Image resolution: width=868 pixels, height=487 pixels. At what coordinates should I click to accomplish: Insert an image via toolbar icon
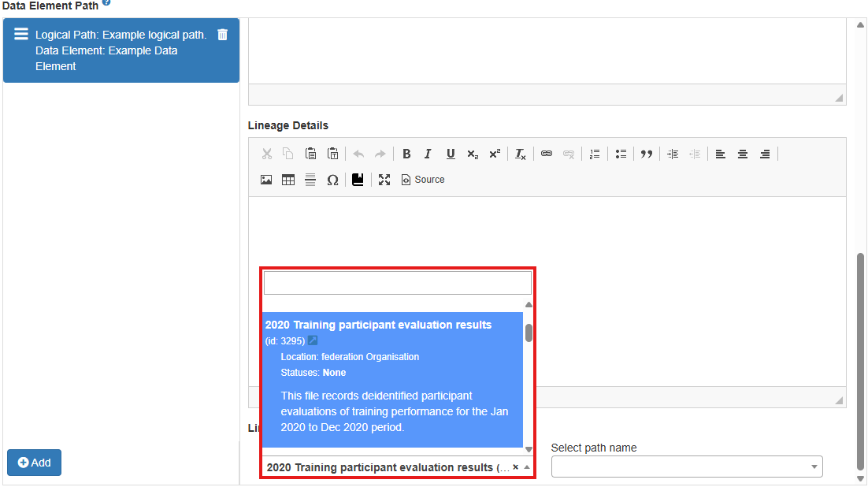click(x=266, y=180)
